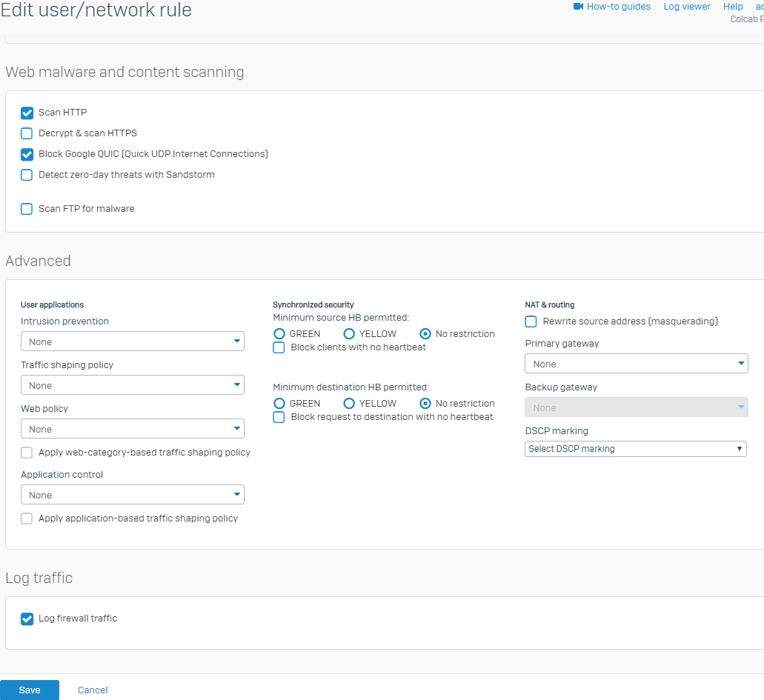Viewport: 764px width, 700px height.
Task: Check Rewrite source address (masquerading)
Action: tap(531, 321)
